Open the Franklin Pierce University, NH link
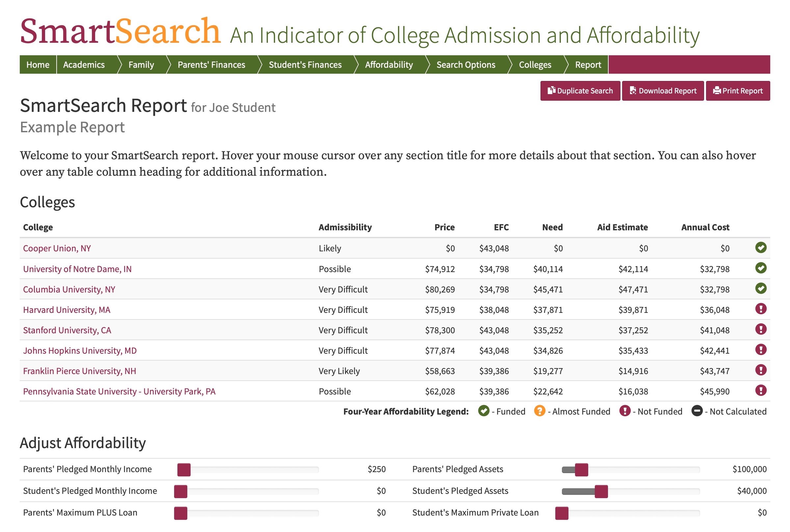 (79, 371)
